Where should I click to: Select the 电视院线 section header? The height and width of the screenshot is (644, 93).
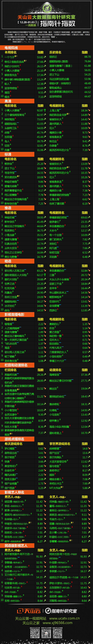tap(17, 48)
